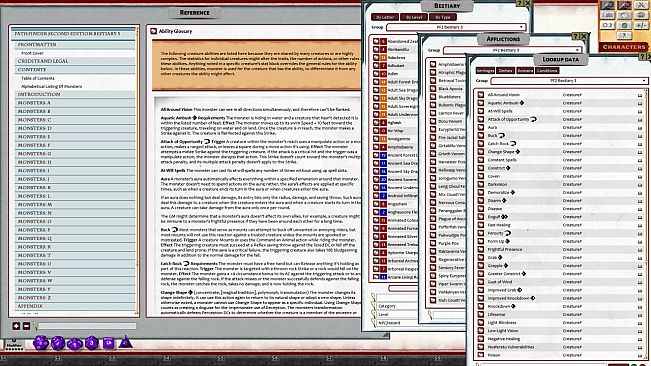
Task: Select 'Negative Healing' in Lookup Data list
Action: pos(504,339)
